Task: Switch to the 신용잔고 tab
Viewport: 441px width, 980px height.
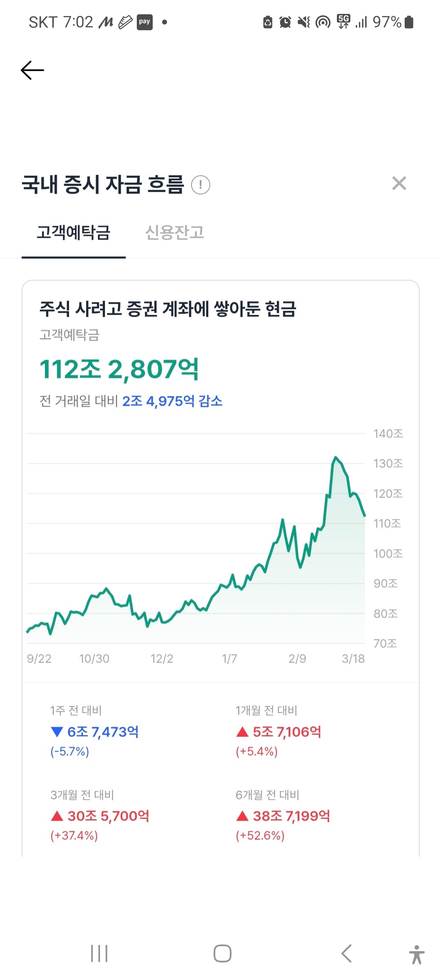Action: pos(174,233)
